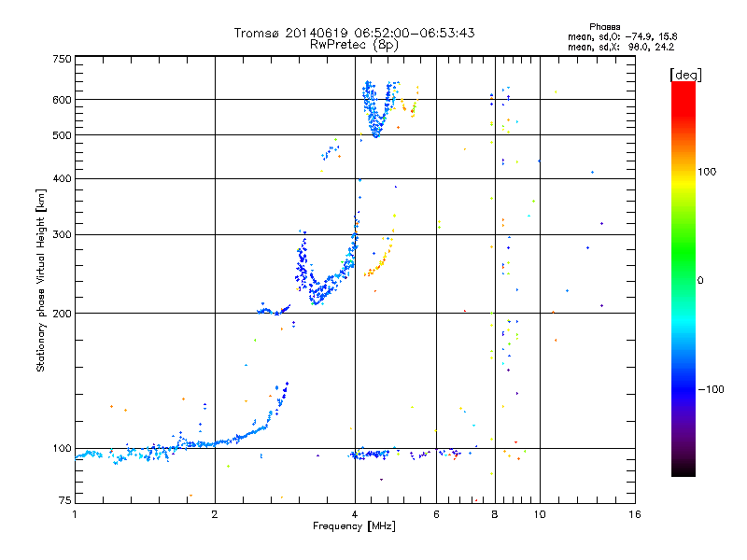
Task: Click the y-axis tick label '400'
Action: click(63, 178)
